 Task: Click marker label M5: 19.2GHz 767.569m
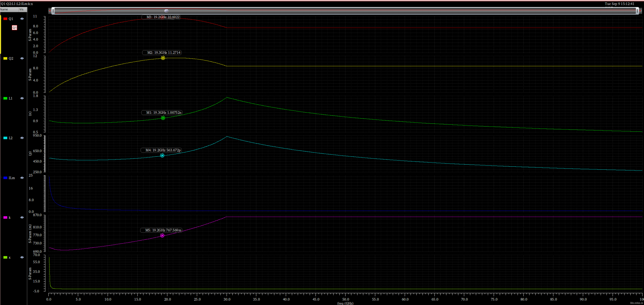(x=161, y=230)
